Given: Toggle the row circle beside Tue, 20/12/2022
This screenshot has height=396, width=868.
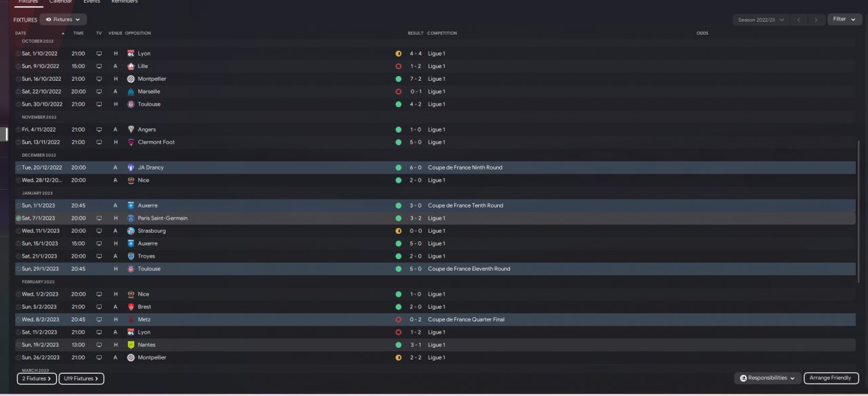Looking at the screenshot, I should click(x=18, y=167).
